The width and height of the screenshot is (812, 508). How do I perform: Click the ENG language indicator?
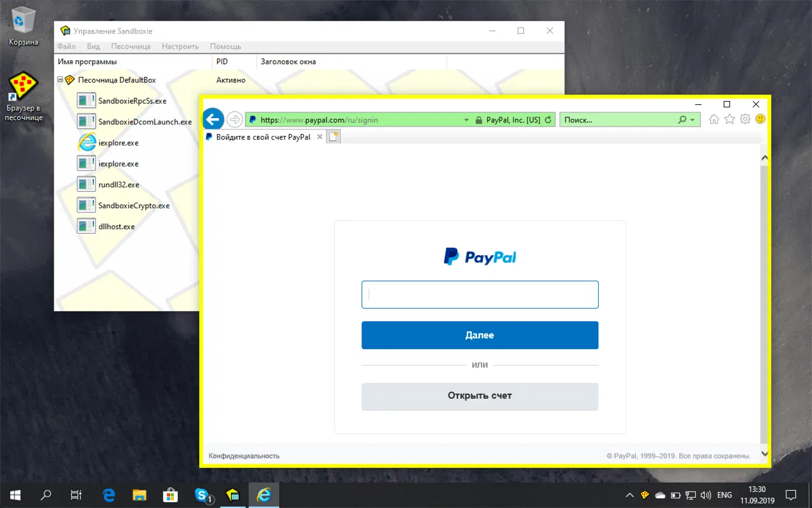click(724, 495)
